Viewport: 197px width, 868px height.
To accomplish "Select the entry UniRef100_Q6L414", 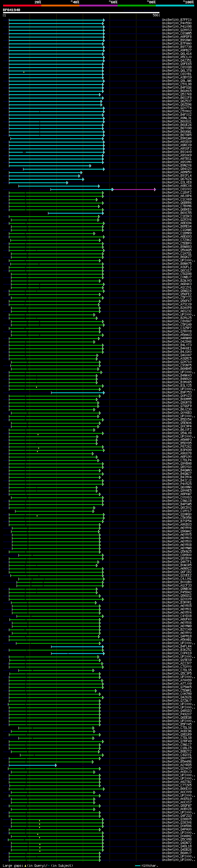I will 177,54.
